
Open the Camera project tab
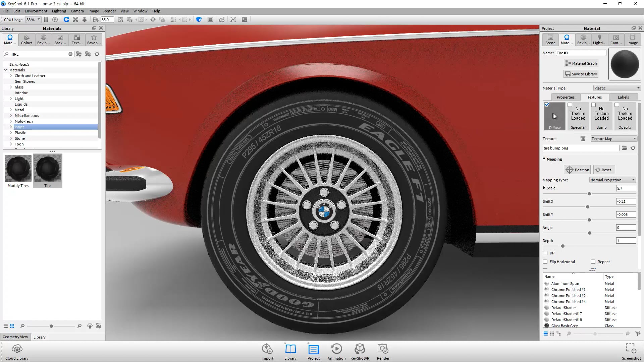click(x=616, y=40)
